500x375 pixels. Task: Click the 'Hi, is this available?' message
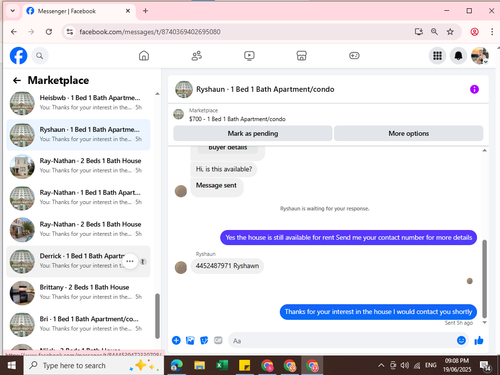point(224,169)
